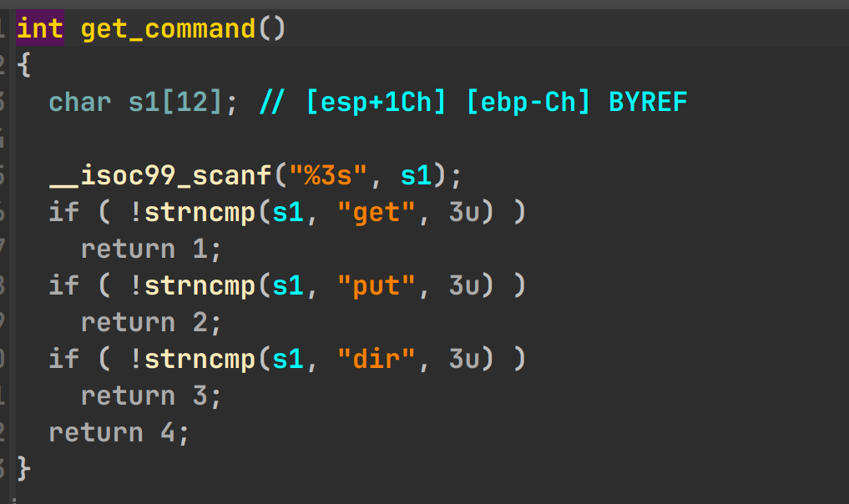Click the opening curly brace of the function
This screenshot has width=849, height=504.
pos(23,66)
